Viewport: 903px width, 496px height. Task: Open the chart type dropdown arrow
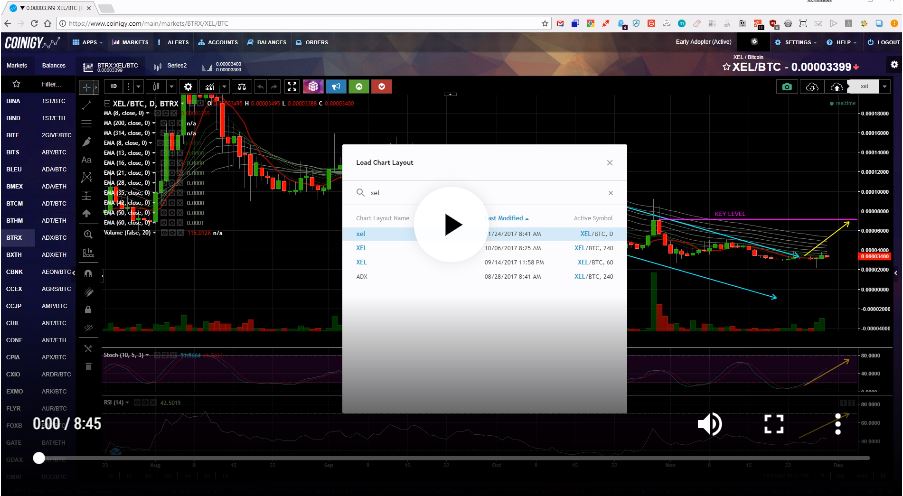(x=172, y=86)
